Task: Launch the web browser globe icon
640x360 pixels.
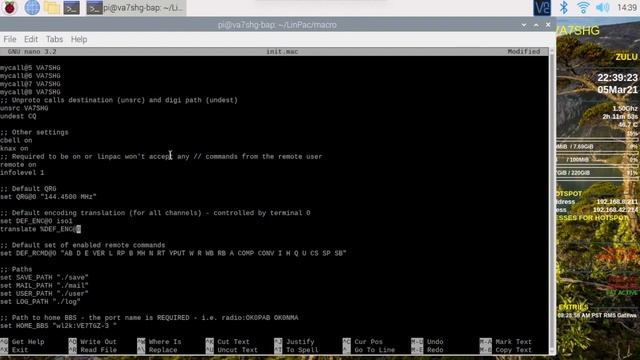Action: pos(32,7)
